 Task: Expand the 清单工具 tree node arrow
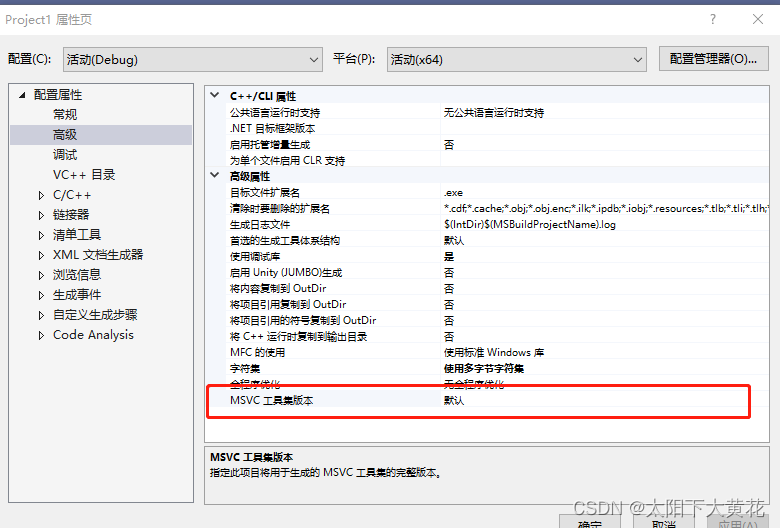pos(41,235)
